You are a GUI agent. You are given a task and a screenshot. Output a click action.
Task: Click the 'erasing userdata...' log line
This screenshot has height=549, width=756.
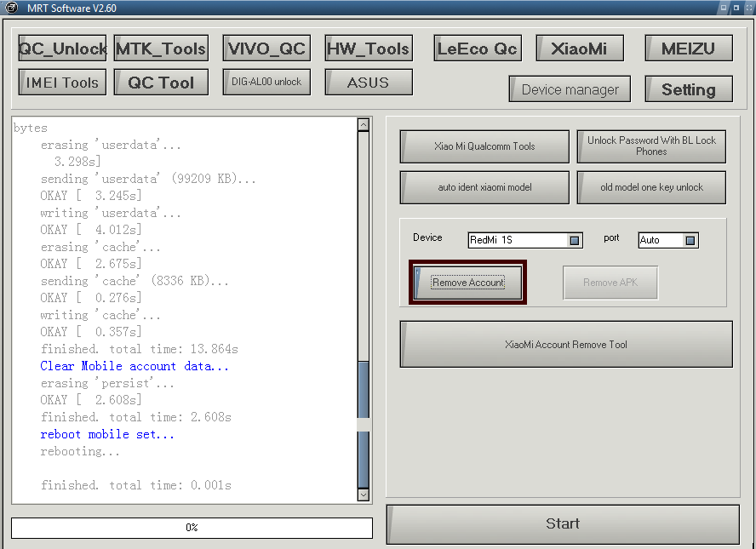coord(111,145)
